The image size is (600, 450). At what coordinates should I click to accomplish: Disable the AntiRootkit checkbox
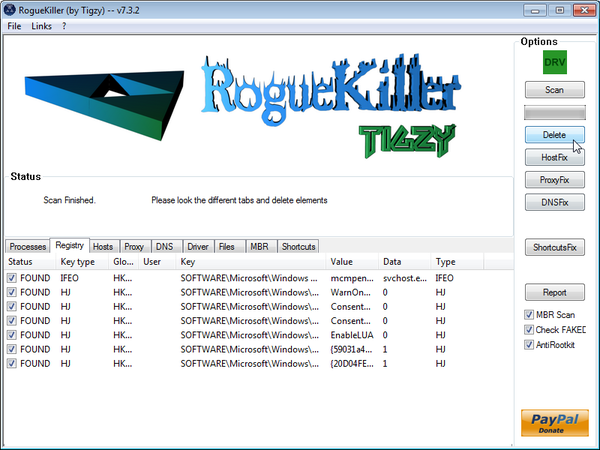point(529,345)
